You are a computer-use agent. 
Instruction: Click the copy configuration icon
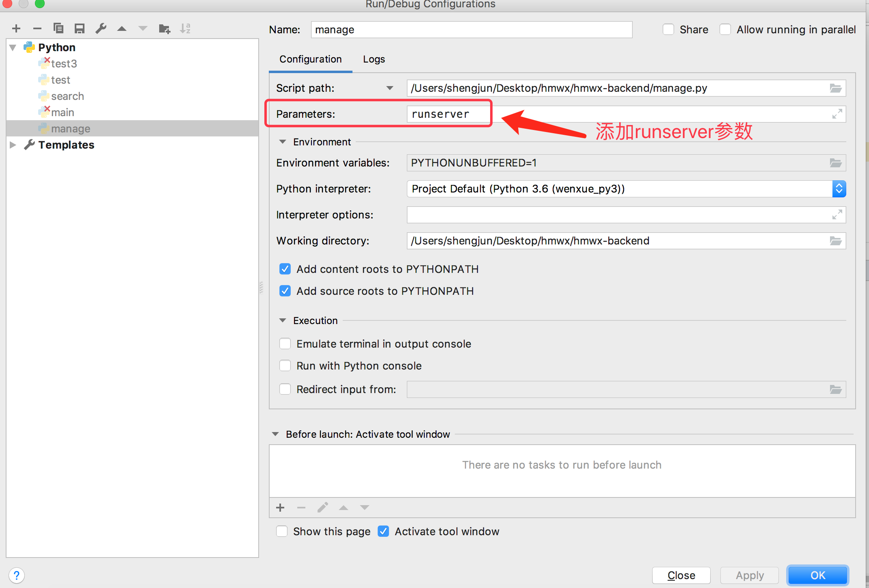[58, 28]
